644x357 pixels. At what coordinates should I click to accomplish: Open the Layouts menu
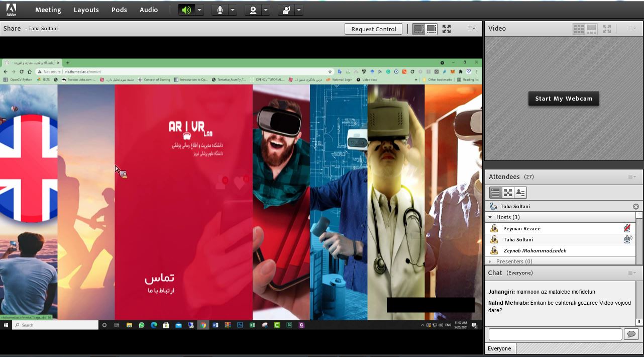coord(86,10)
